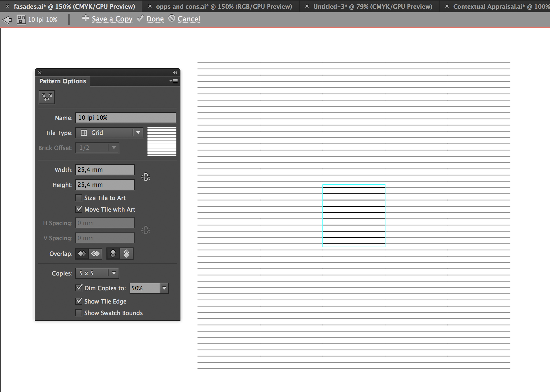Click the Height input field
This screenshot has width=550, height=392.
pos(105,185)
